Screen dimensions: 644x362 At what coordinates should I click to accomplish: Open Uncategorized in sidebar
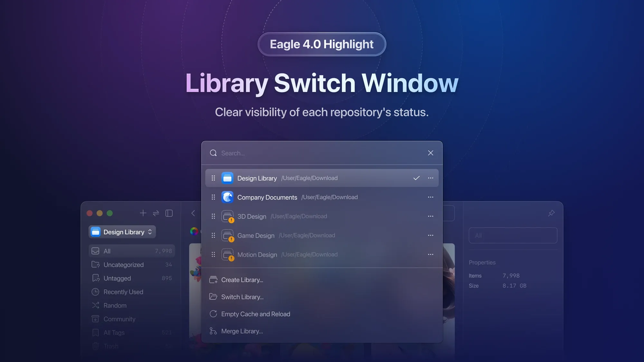tap(132, 265)
